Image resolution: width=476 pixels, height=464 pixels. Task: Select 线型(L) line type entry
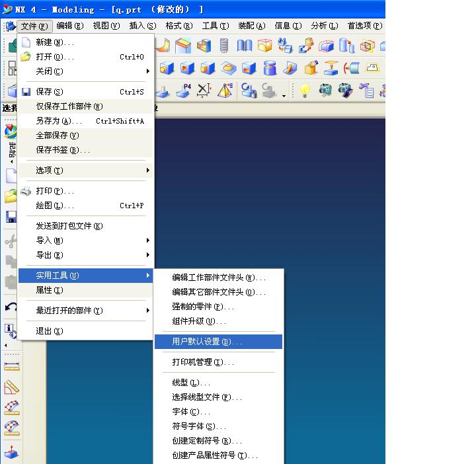coord(219,382)
